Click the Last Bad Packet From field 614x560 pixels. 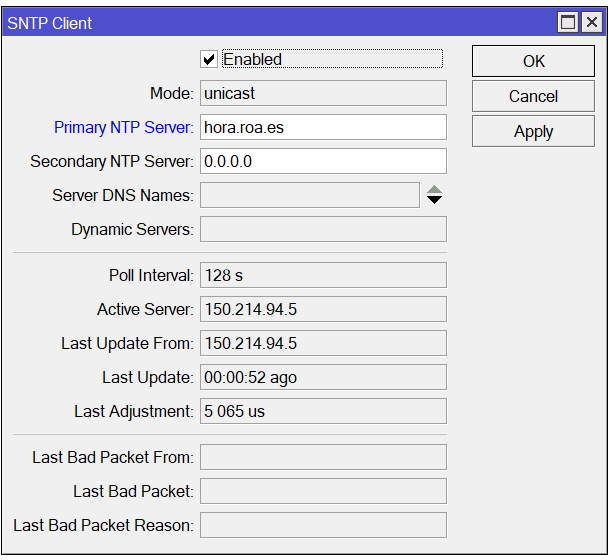coord(323,457)
